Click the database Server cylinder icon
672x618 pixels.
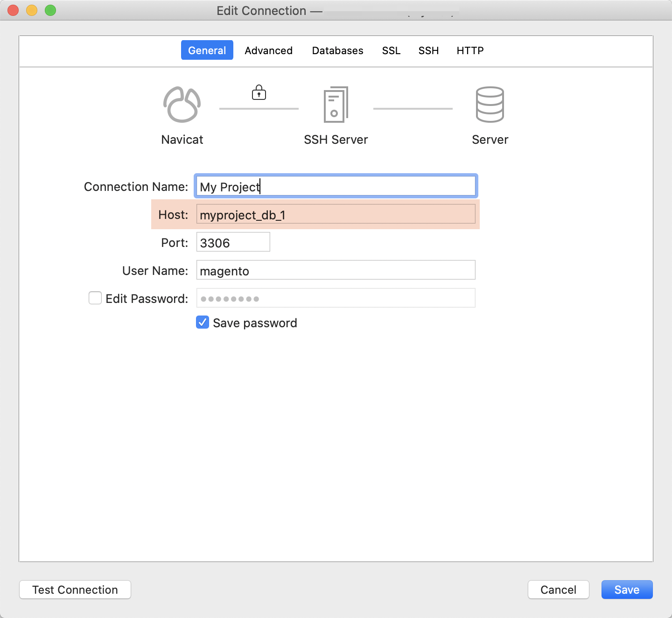coord(490,105)
